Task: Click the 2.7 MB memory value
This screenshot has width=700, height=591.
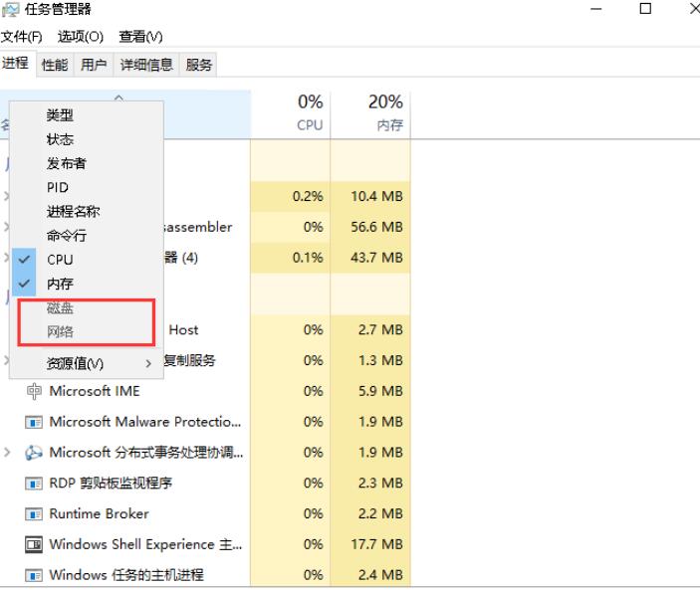Action: point(380,330)
